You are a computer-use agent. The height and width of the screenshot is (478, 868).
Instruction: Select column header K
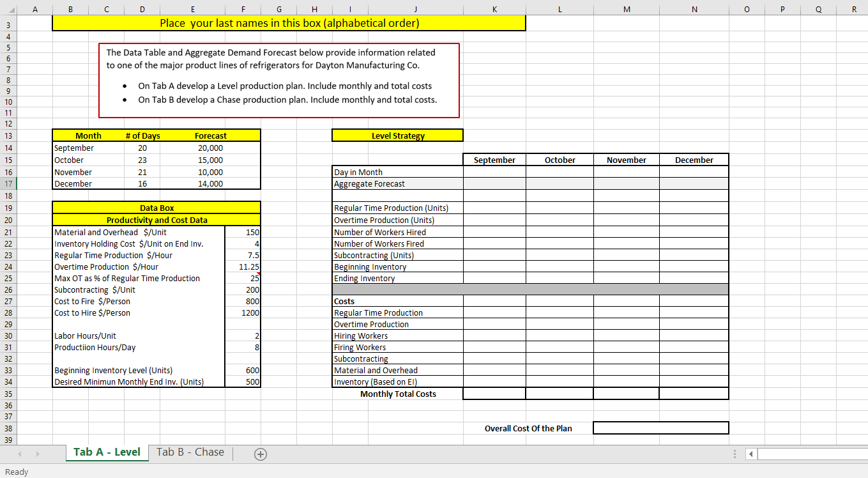click(x=494, y=9)
